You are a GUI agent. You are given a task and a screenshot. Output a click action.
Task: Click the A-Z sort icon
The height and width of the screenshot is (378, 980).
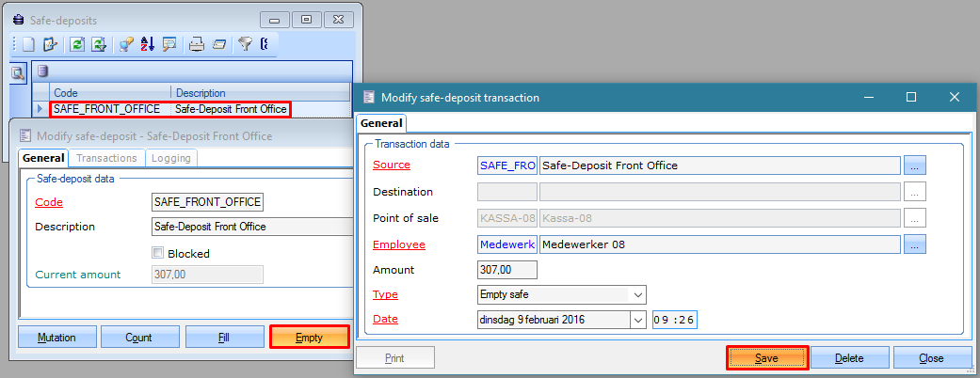pos(147,43)
